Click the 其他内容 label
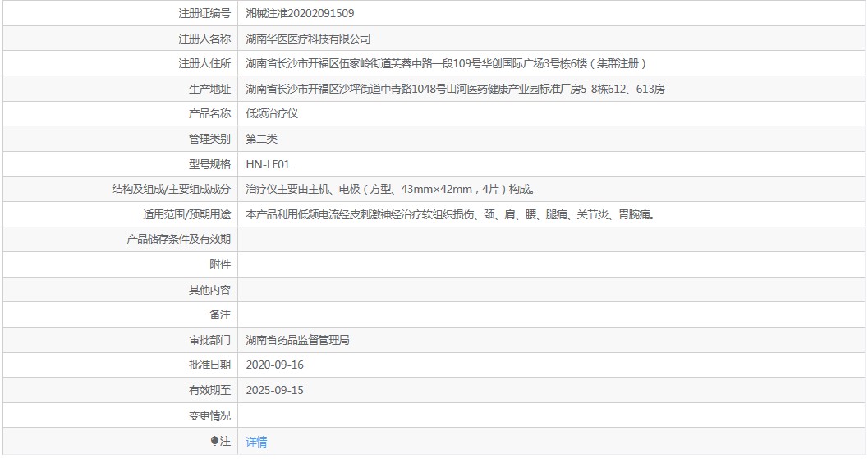Image resolution: width=868 pixels, height=459 pixels. (209, 290)
